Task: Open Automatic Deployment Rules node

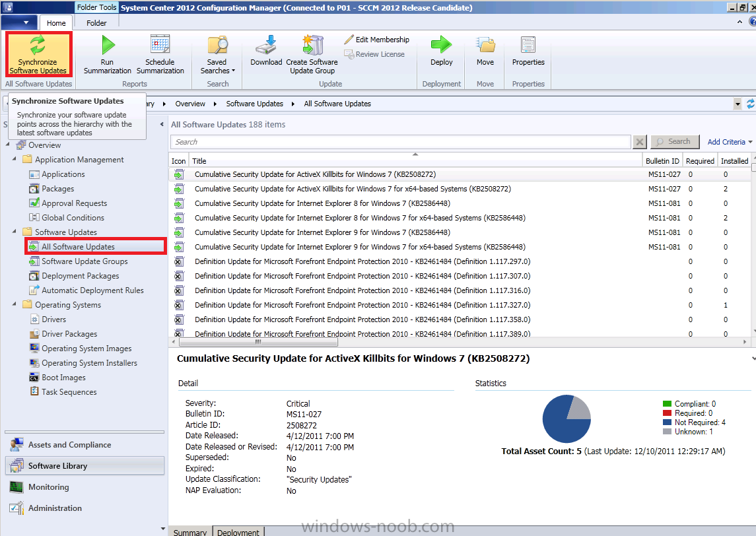Action: point(92,290)
